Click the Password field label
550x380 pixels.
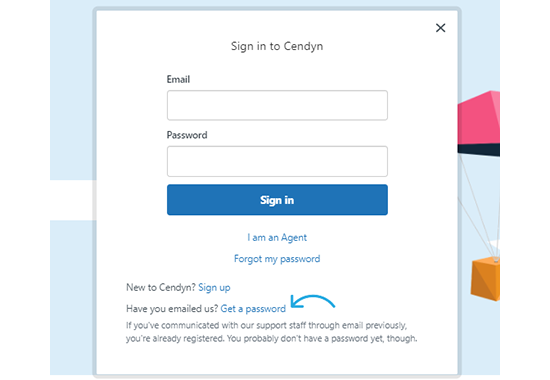point(187,135)
